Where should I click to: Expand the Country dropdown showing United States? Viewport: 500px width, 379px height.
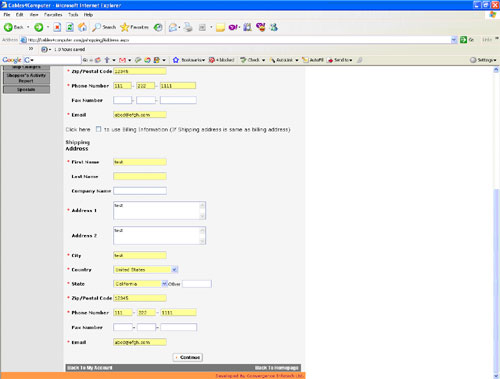[x=174, y=270]
